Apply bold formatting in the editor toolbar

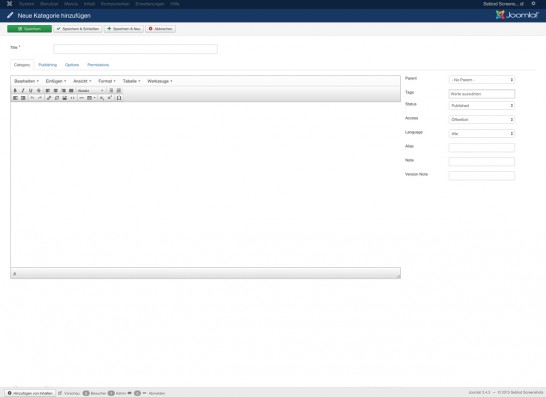click(15, 91)
